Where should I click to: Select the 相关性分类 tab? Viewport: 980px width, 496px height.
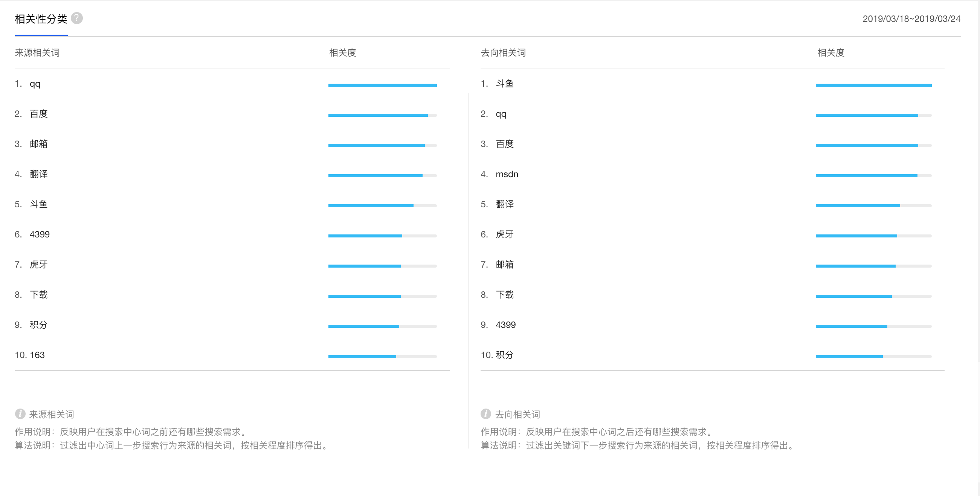41,19
